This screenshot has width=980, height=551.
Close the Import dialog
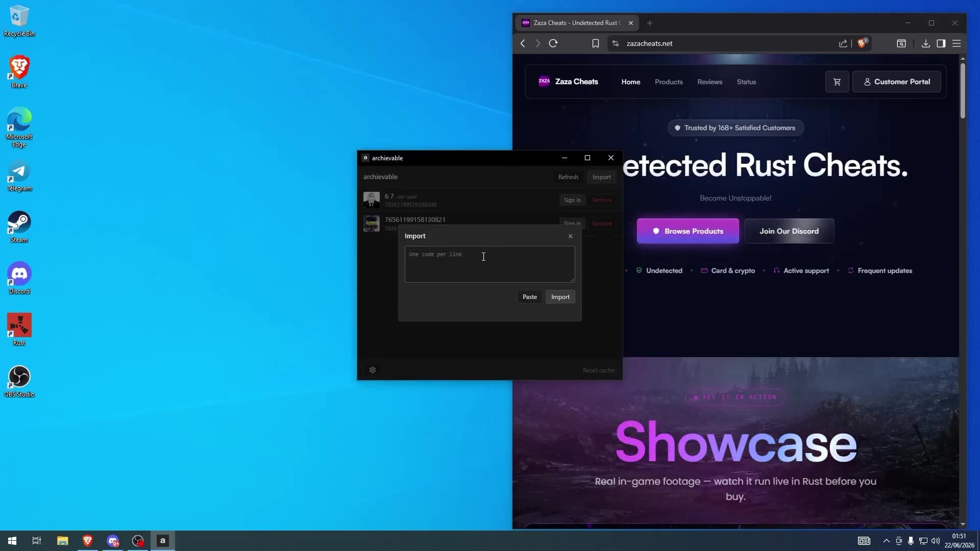[571, 236]
